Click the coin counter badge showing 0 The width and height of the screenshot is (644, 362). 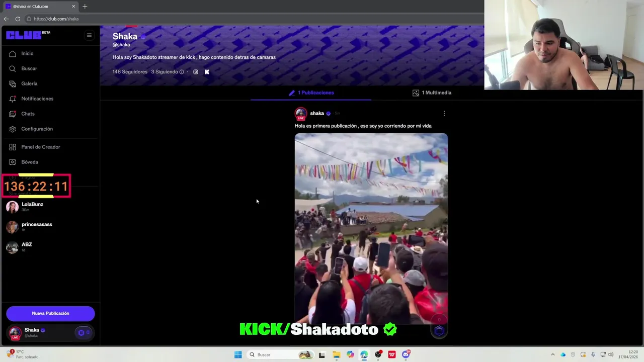coord(84,332)
